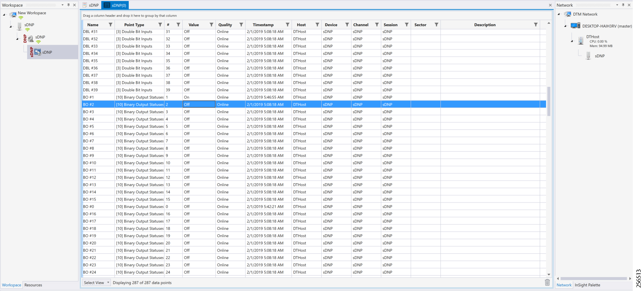Click the trash delete icon
644x291 pixels.
pyautogui.click(x=547, y=282)
